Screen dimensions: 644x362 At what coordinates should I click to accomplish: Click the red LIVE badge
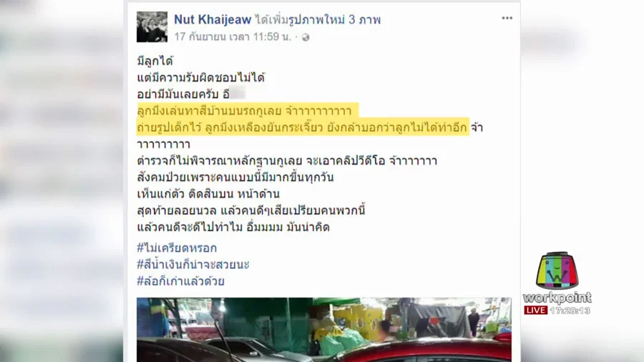click(535, 310)
